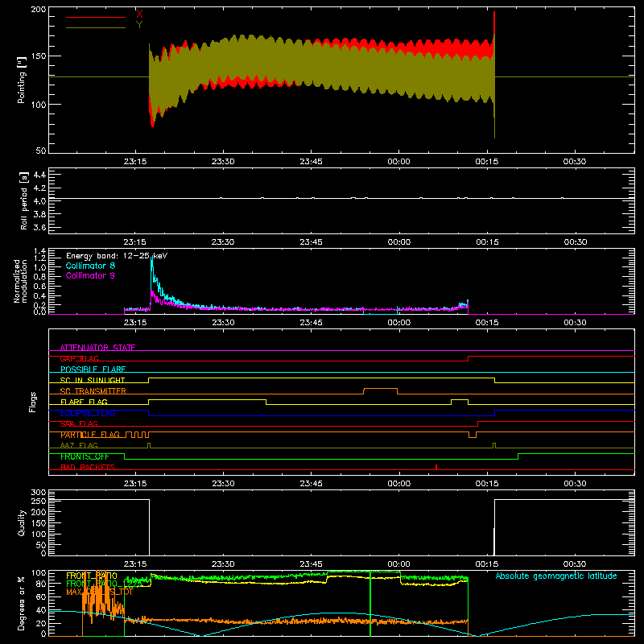Image resolution: width=644 pixels, height=644 pixels.
Task: Click 23:30 time label under Quality plot
Action: tap(223, 564)
